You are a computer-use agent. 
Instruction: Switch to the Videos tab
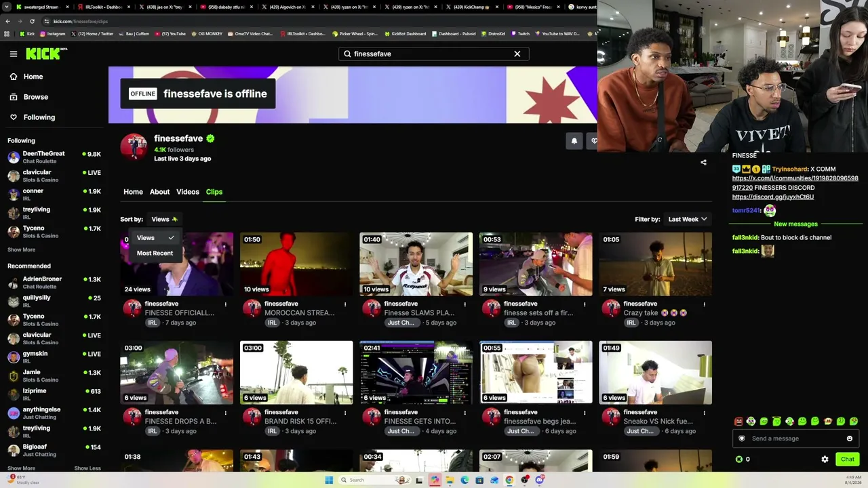click(188, 192)
